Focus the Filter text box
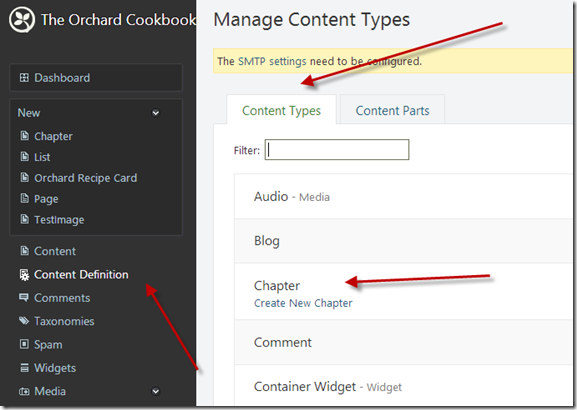The height and width of the screenshot is (410, 577). (x=337, y=149)
